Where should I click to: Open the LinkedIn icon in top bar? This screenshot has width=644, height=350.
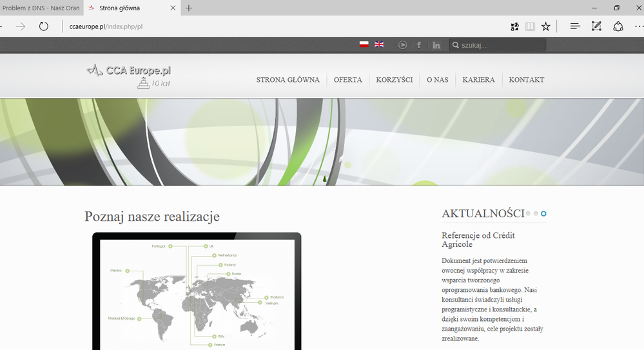tap(436, 45)
